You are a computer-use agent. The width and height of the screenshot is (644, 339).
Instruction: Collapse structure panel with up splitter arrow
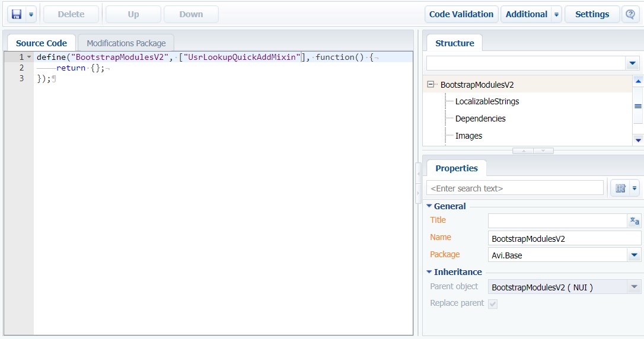coord(523,151)
